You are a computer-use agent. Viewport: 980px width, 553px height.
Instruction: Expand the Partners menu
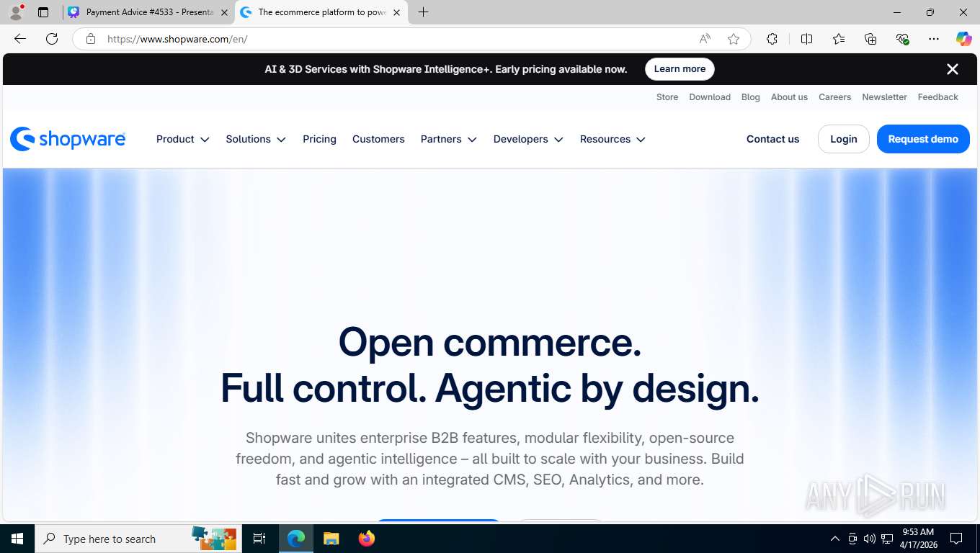point(449,139)
